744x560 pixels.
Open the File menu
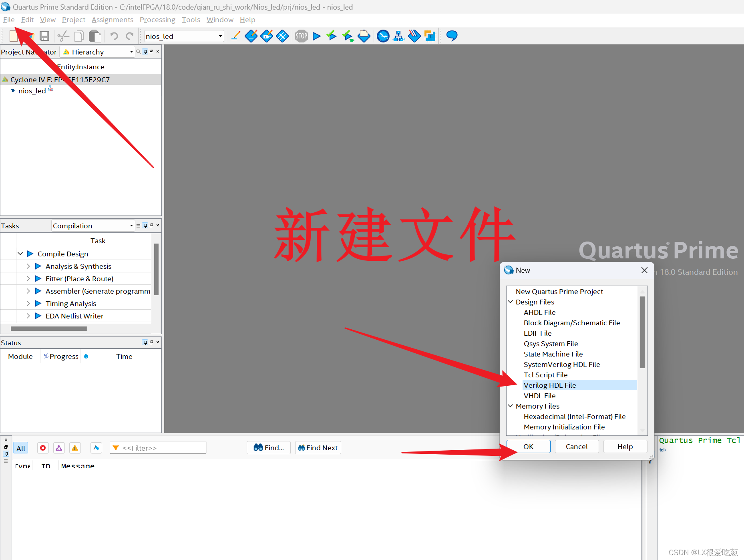[9, 20]
